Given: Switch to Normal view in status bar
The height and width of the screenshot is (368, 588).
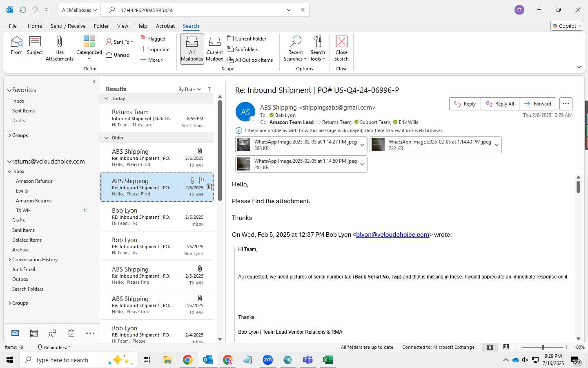Looking at the screenshot, I should [490, 347].
